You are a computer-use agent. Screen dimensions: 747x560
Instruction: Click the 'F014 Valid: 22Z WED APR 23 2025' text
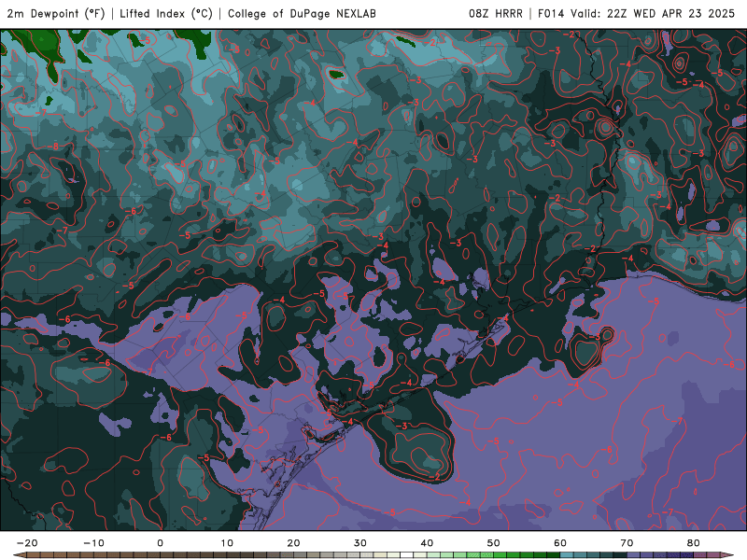[x=636, y=13]
